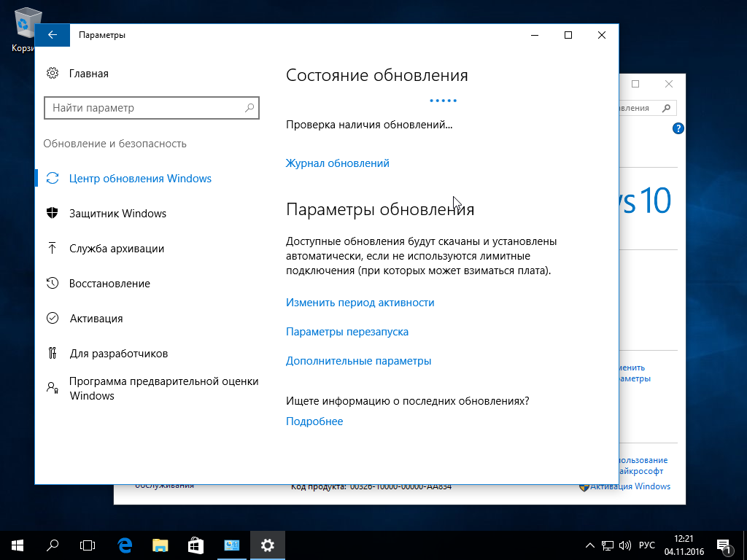This screenshot has width=747, height=560.
Task: Open the Store from taskbar
Action: click(x=196, y=545)
